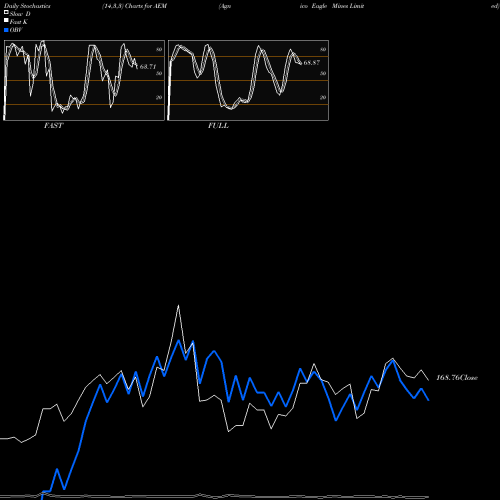Click the blue OBV legend swatch
Image resolution: width=500 pixels, height=500 pixels.
6,30
